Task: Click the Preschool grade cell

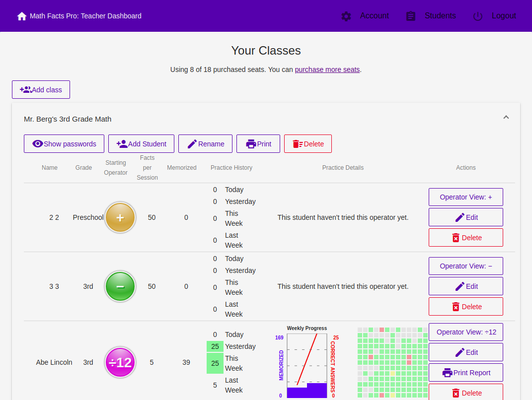Action: coord(88,217)
